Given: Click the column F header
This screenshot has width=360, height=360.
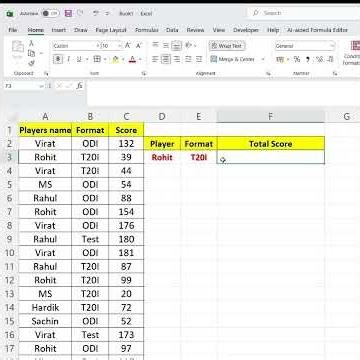Looking at the screenshot, I should tap(270, 116).
